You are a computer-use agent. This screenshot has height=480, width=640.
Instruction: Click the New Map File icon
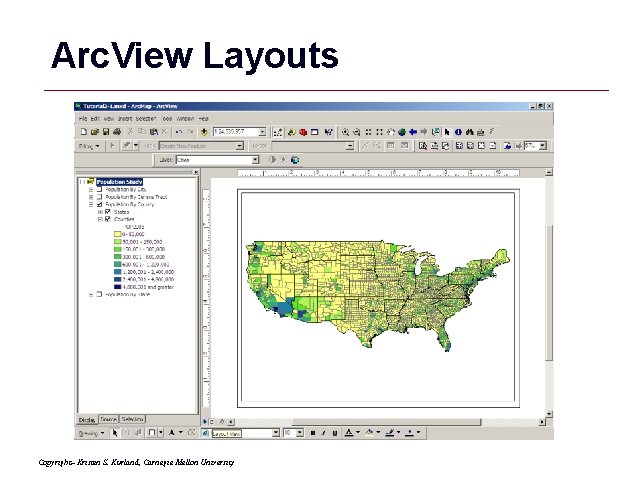84,132
